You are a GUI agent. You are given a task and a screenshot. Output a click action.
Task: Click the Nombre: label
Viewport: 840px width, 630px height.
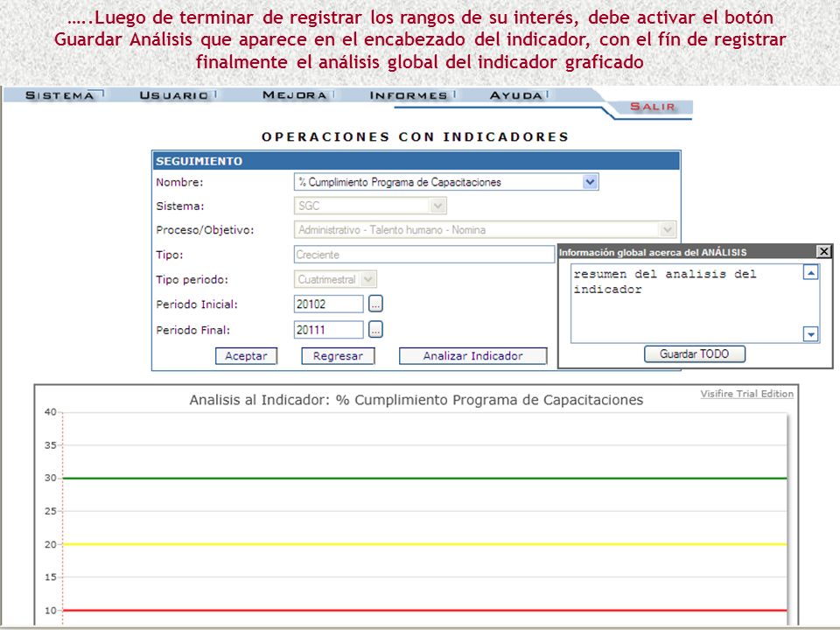click(x=179, y=182)
